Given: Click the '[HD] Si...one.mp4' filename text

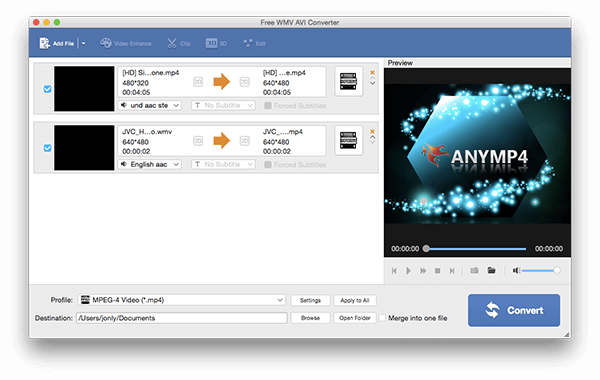Looking at the screenshot, I should tap(150, 73).
